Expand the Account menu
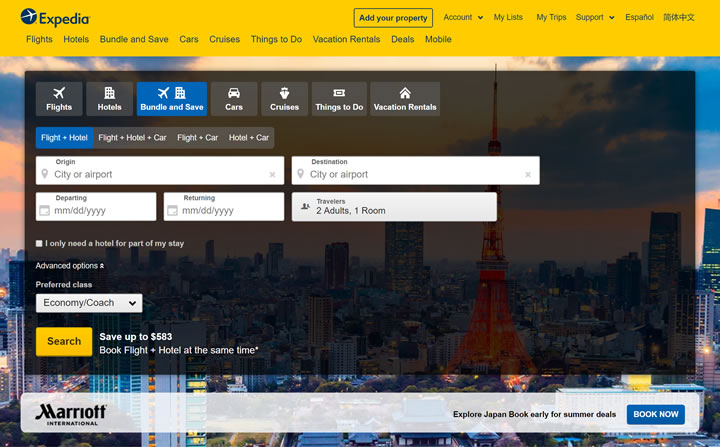The image size is (720, 447). click(x=462, y=17)
